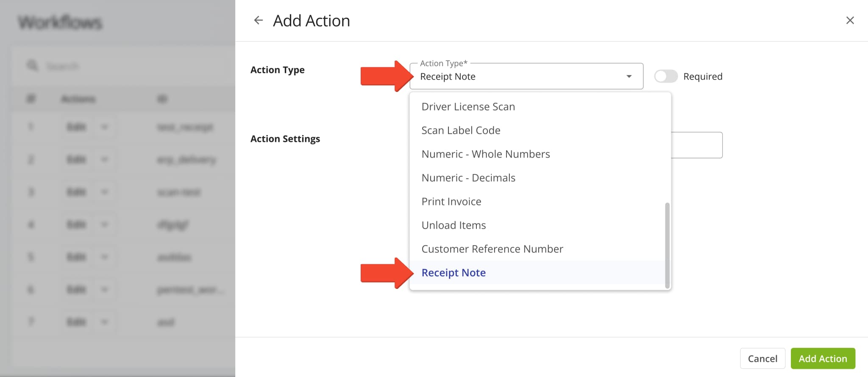Close the Add Action panel
Viewport: 868px width, 377px height.
[x=849, y=20]
